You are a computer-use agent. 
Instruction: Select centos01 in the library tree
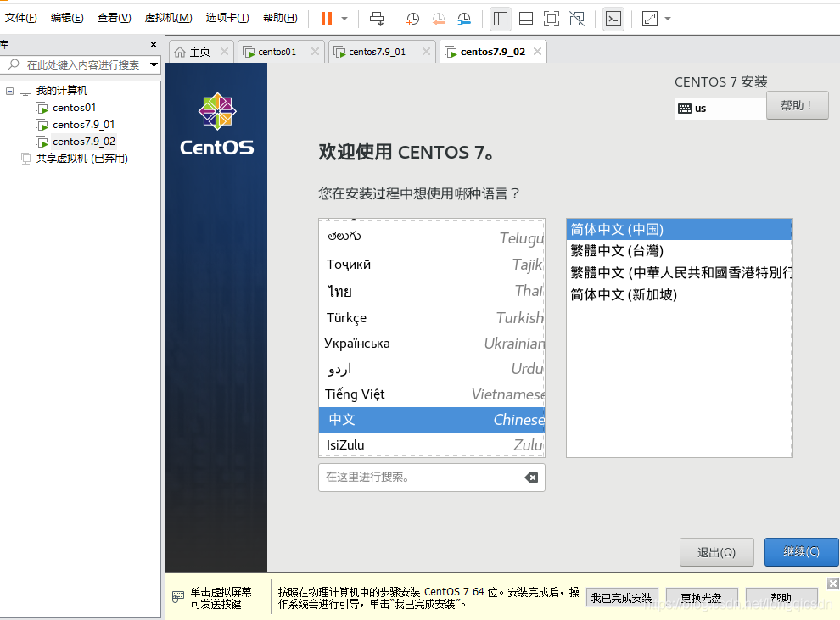tap(74, 108)
